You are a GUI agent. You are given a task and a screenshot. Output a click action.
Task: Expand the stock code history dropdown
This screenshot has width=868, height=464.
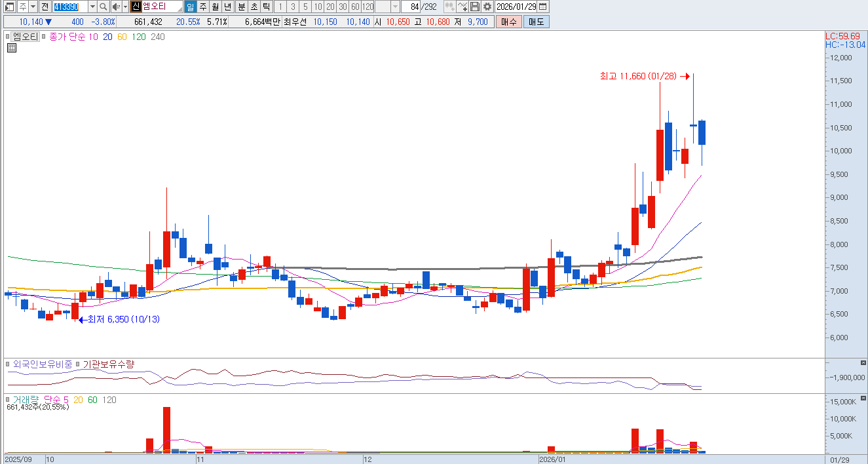click(92, 7)
